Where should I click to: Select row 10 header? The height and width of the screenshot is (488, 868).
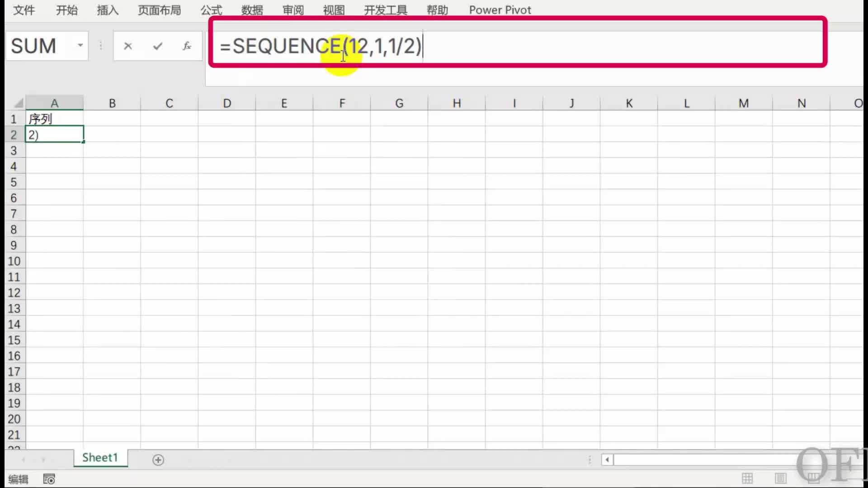pos(14,261)
